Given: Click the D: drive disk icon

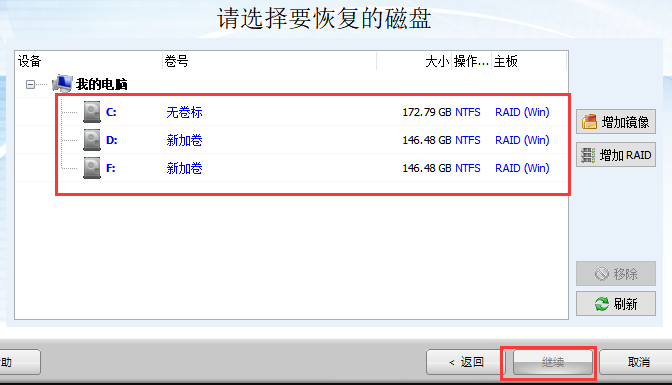Looking at the screenshot, I should pyautogui.click(x=92, y=140).
